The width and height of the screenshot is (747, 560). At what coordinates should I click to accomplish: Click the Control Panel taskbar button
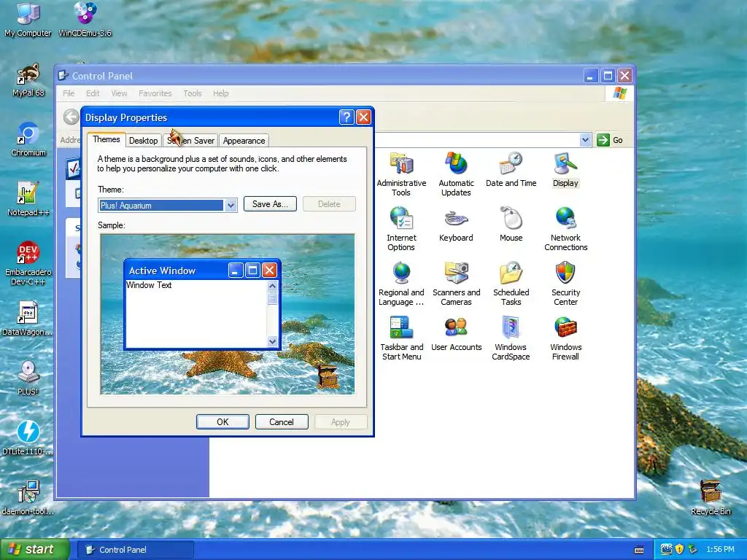click(135, 550)
